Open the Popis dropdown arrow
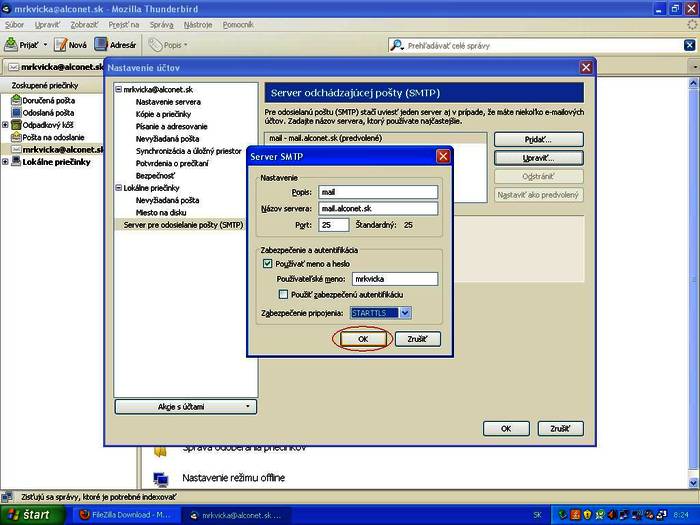 186,45
